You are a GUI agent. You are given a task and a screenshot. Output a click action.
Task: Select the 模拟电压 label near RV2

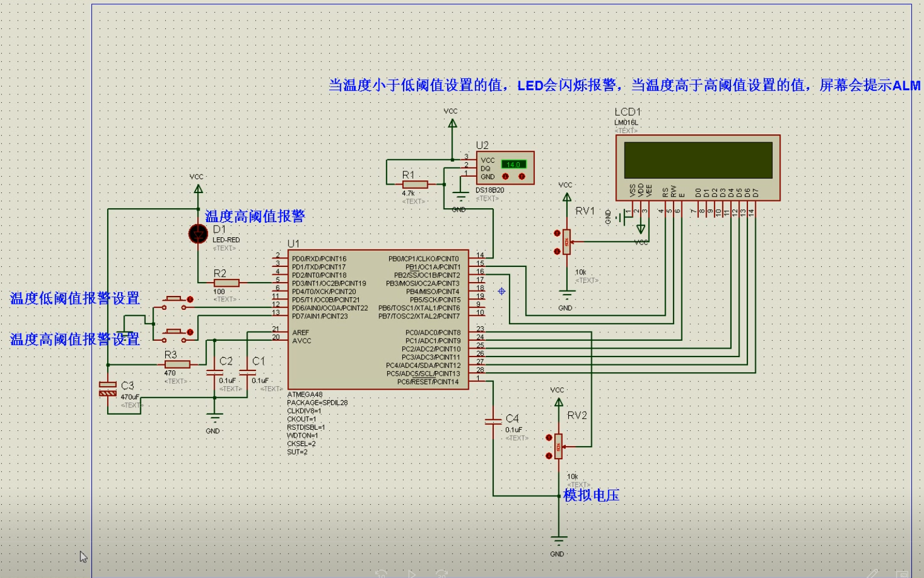[x=591, y=495]
